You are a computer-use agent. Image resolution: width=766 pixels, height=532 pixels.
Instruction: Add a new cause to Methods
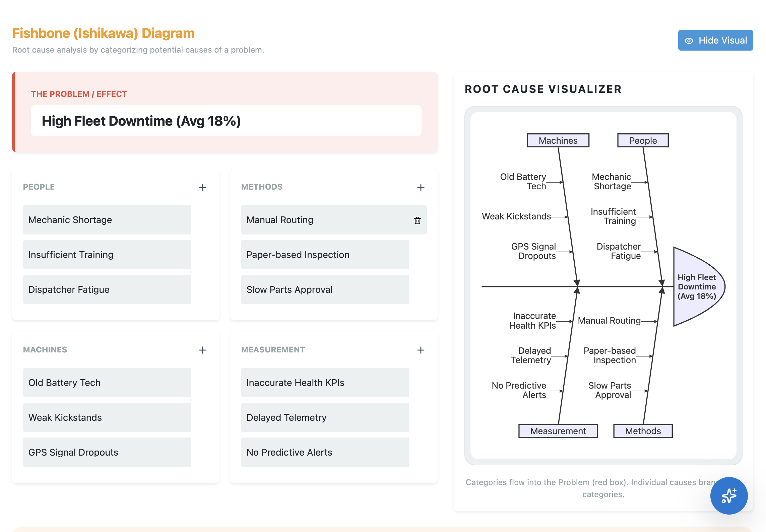point(421,187)
